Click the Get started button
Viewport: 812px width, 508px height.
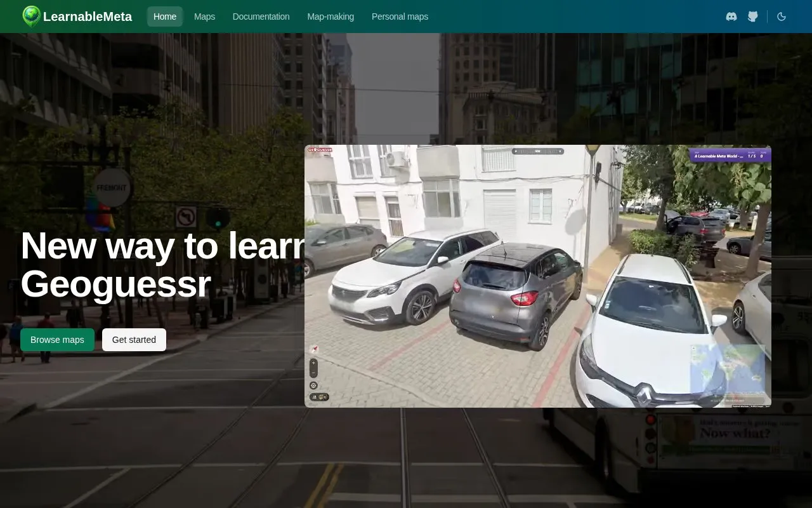[134, 340]
